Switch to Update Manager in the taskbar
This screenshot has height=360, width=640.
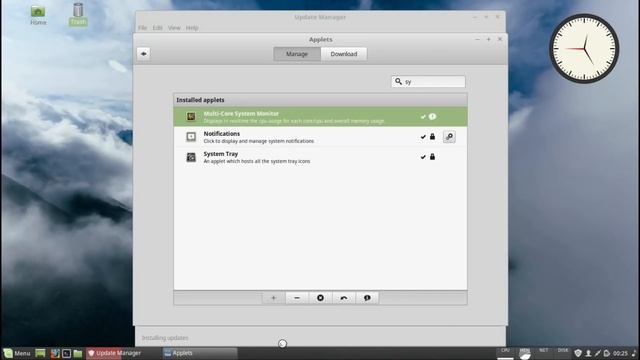tap(123, 353)
